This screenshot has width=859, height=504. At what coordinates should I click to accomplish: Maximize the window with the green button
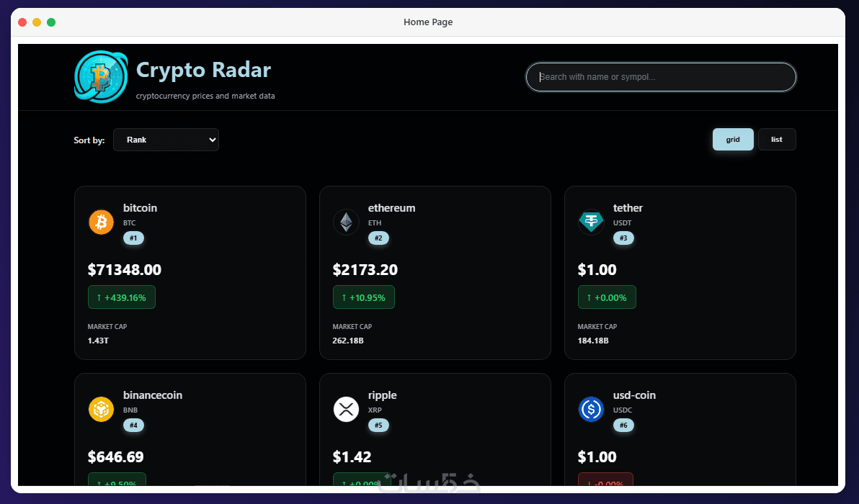coord(51,22)
